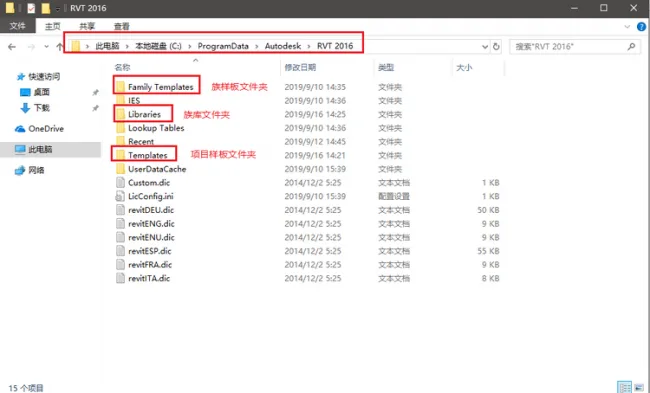Expand the ribbon chevron
Image resolution: width=650 pixels, height=393 pixels.
click(627, 27)
